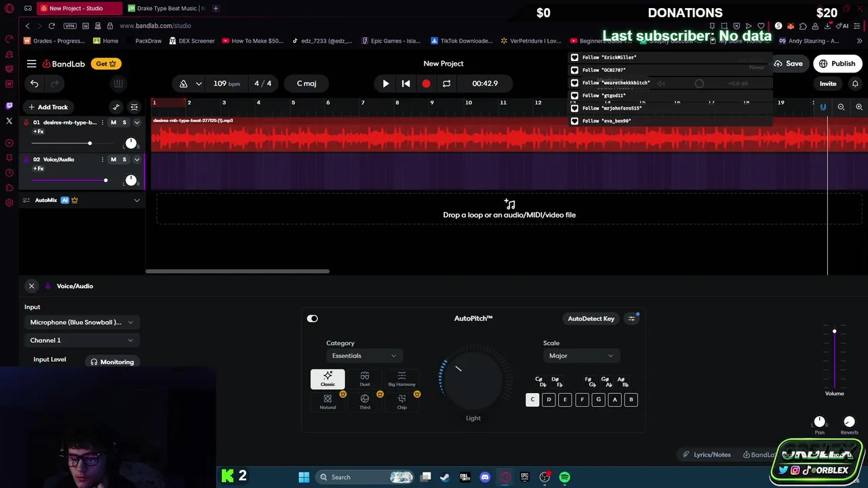The width and height of the screenshot is (868, 488).
Task: Open options for Voice/Audio track
Action: pyautogui.click(x=102, y=159)
